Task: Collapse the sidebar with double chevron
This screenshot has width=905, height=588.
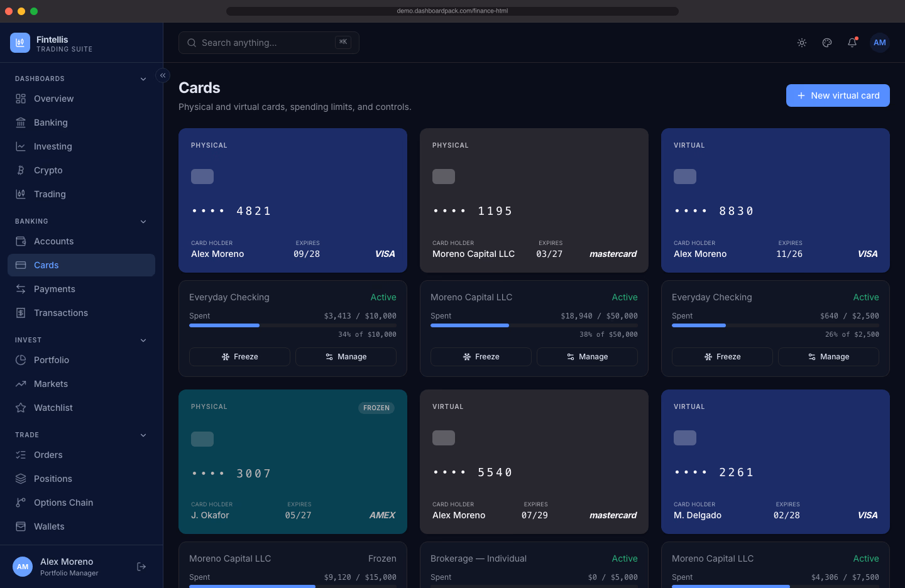Action: click(x=163, y=75)
